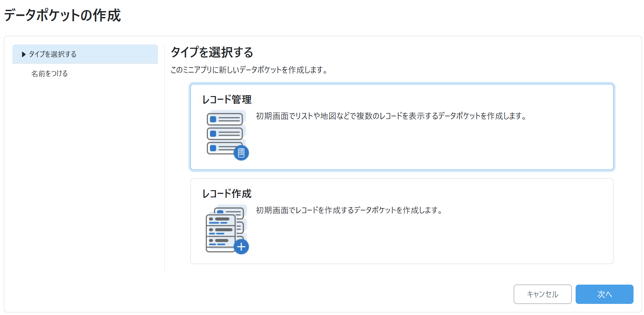The width and height of the screenshot is (644, 315).
Task: Click the blue list badge on レコード管理 icon
Action: pyautogui.click(x=241, y=153)
